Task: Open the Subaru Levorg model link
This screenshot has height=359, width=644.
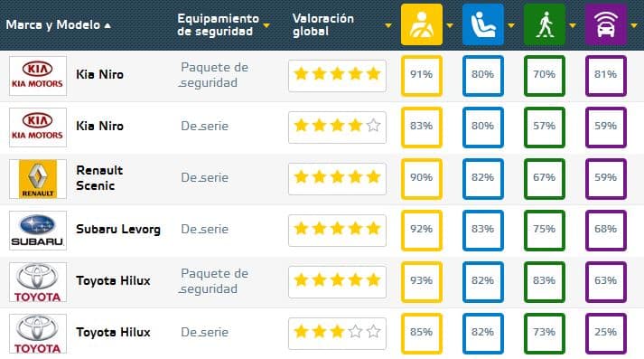Action: point(118,229)
